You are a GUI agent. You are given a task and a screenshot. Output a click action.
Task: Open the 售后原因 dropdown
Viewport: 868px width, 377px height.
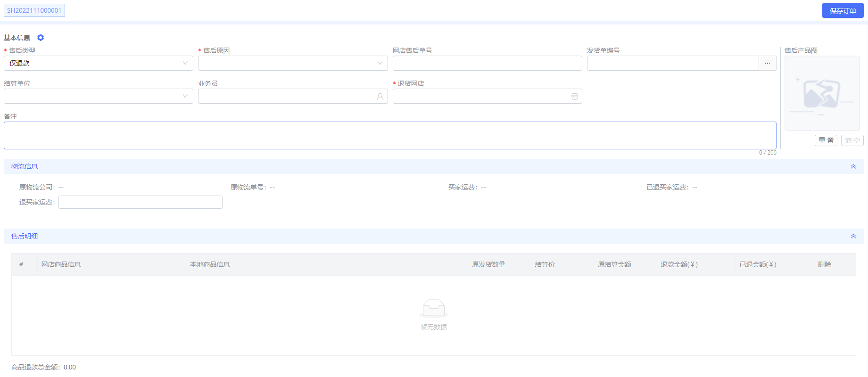tap(293, 63)
